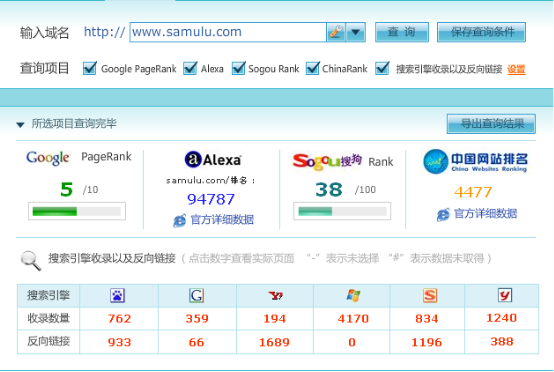This screenshot has width=554, height=372.
Task: Click the wrench tool icon beside domain field
Action: pos(336,32)
